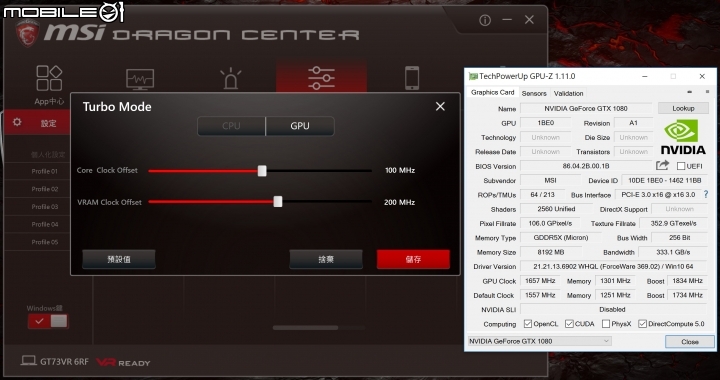The width and height of the screenshot is (720, 380).
Task: Click the horizontal scrollbar below Turbo Mode dialog
Action: [x=305, y=328]
